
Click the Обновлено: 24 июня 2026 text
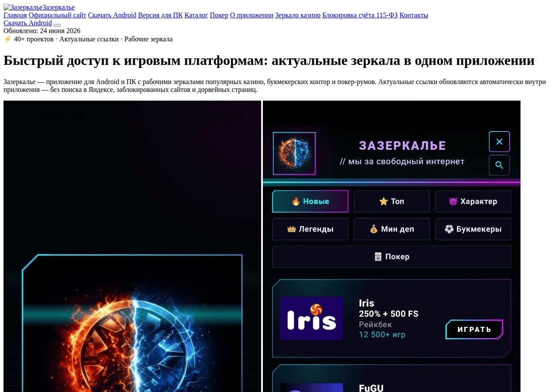pos(42,31)
